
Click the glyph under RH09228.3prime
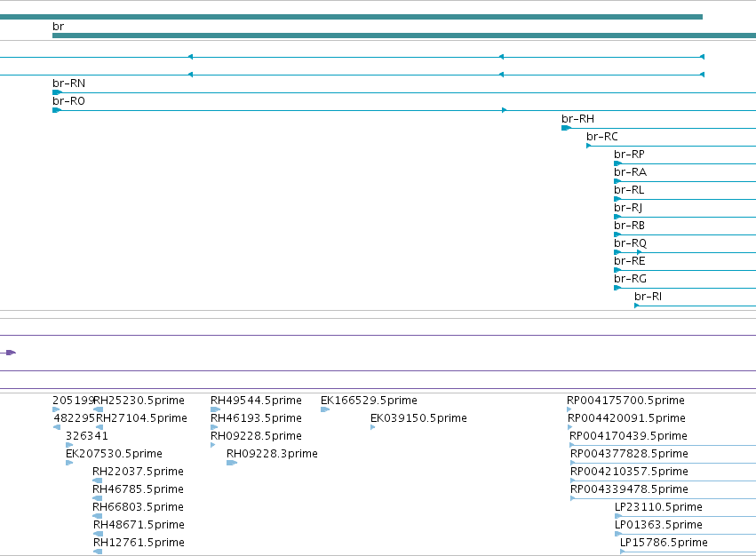tap(232, 463)
